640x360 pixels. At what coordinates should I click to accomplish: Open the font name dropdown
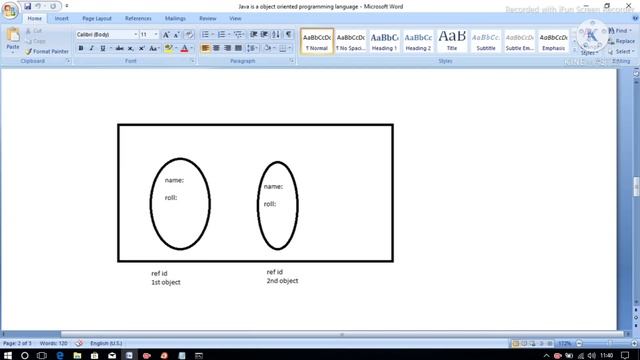[136, 35]
